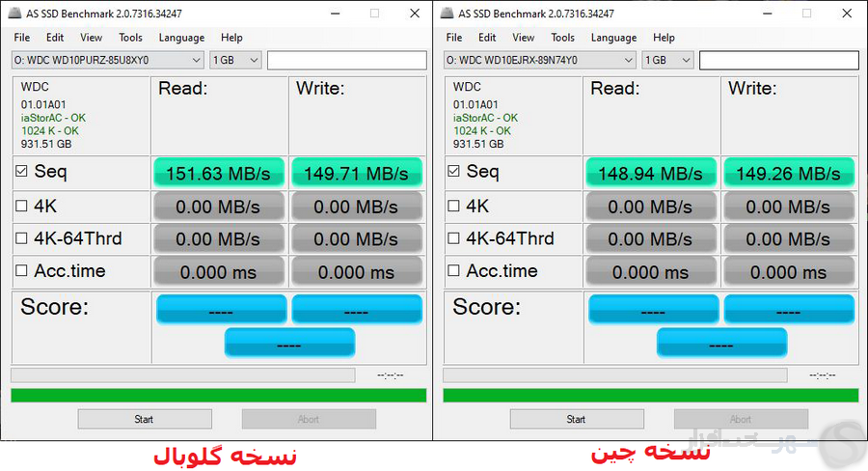The width and height of the screenshot is (868, 471).
Task: Open Help menu in left window
Action: coord(231,38)
